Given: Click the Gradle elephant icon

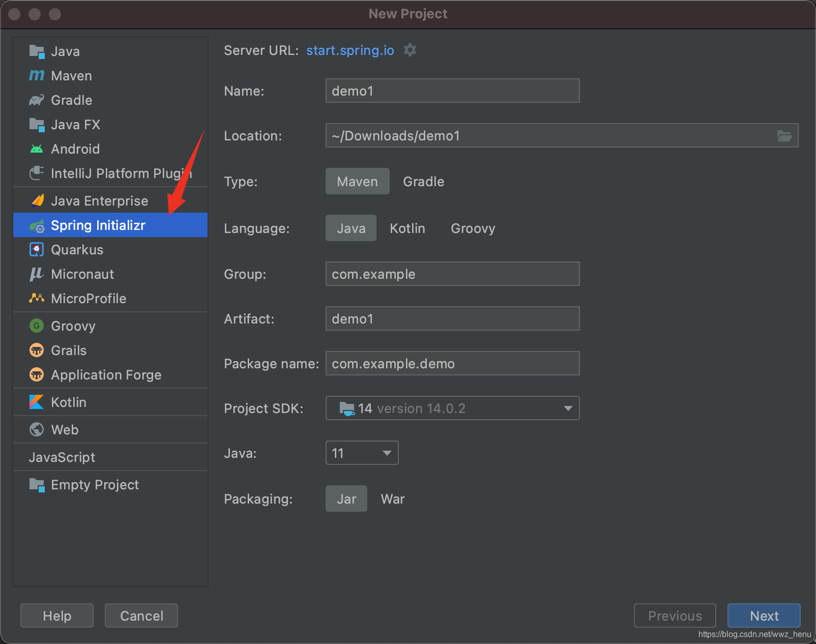Looking at the screenshot, I should pos(37,100).
